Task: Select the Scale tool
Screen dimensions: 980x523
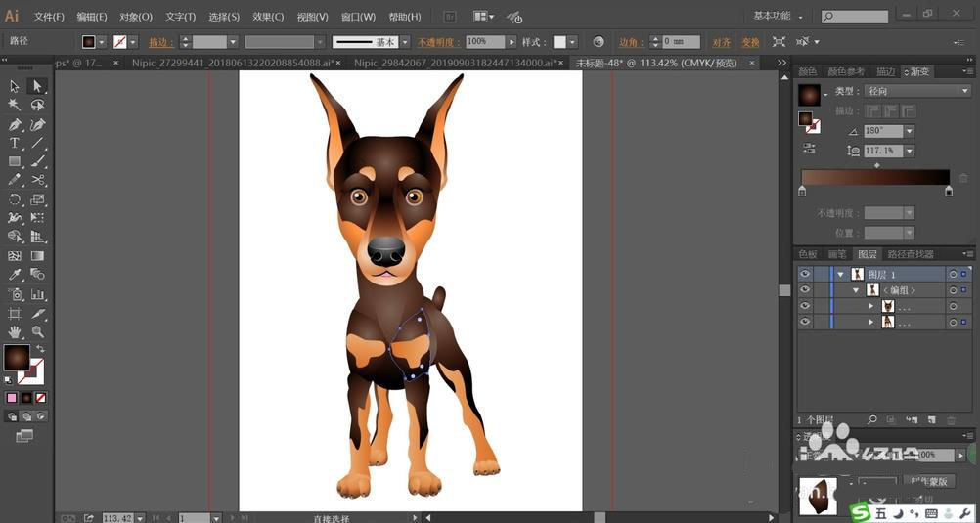Action: (37, 200)
